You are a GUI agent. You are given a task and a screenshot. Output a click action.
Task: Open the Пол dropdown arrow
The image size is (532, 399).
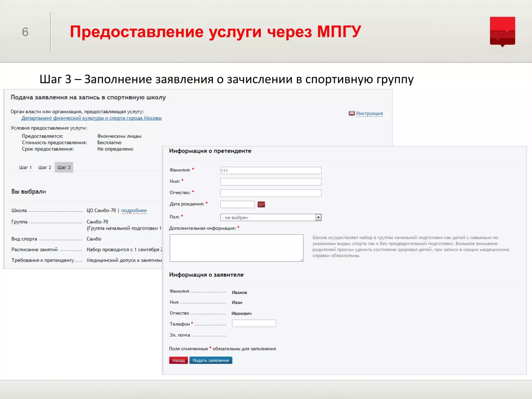[318, 217]
